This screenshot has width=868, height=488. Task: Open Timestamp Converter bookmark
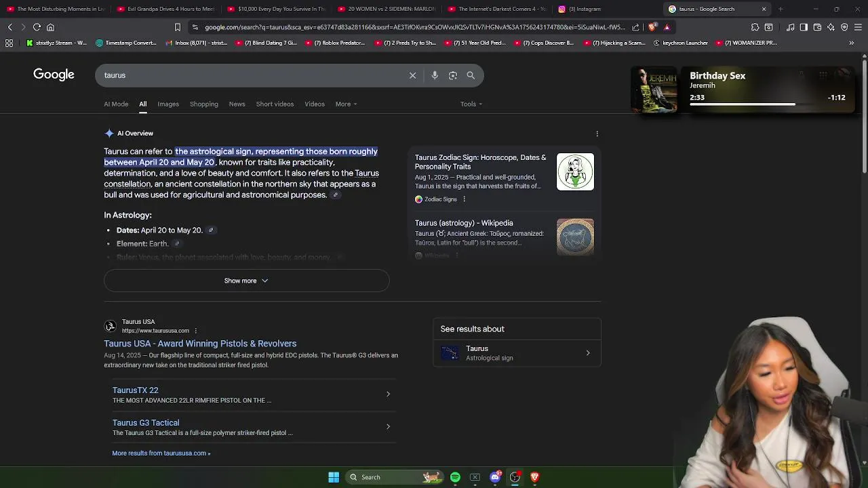coord(127,43)
